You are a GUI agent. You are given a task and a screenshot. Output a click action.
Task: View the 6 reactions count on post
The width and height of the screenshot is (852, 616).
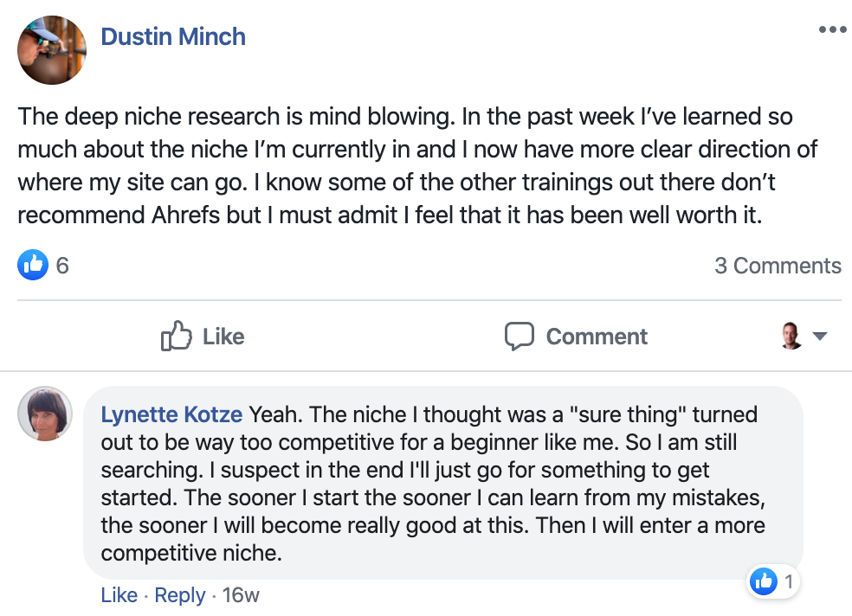[62, 266]
